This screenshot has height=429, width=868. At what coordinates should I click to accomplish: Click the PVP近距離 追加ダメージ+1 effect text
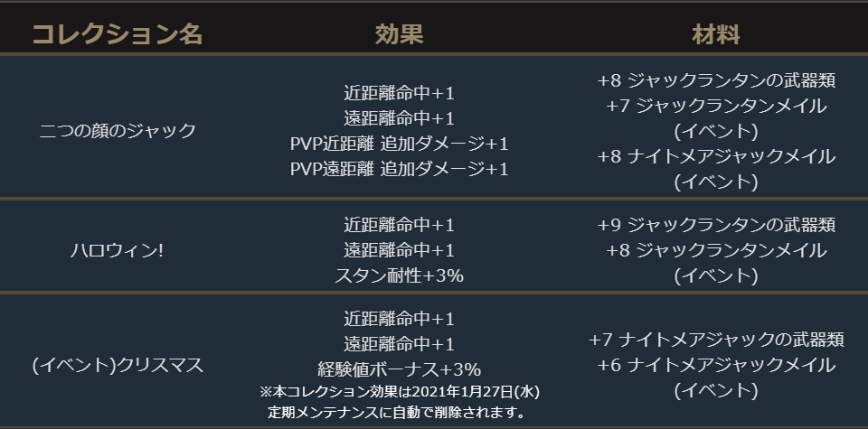[x=399, y=144]
